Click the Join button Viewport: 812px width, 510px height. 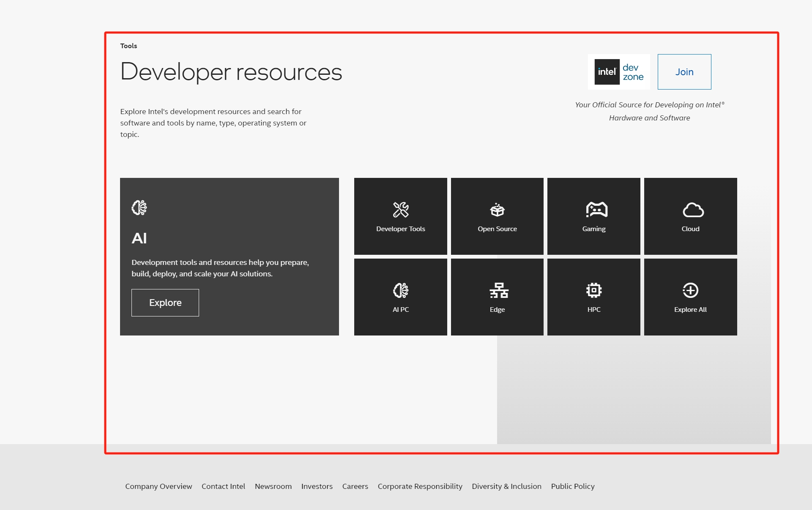[684, 72]
